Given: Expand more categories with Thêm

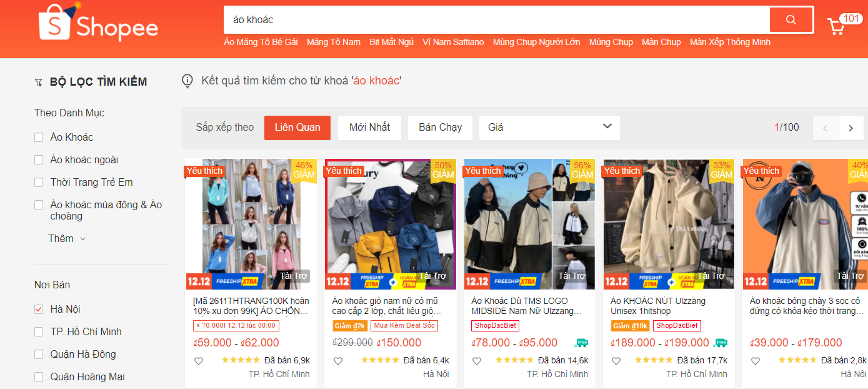Looking at the screenshot, I should tap(66, 239).
